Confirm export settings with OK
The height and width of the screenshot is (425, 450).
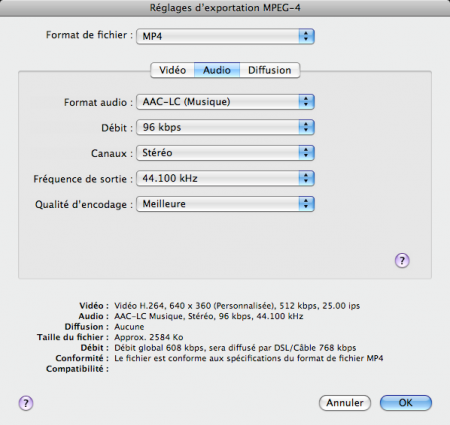406,403
